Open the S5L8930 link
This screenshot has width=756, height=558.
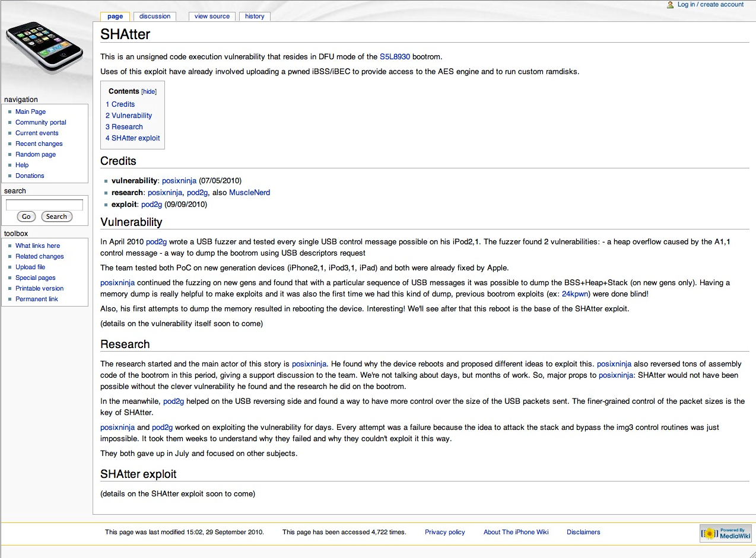(x=395, y=58)
